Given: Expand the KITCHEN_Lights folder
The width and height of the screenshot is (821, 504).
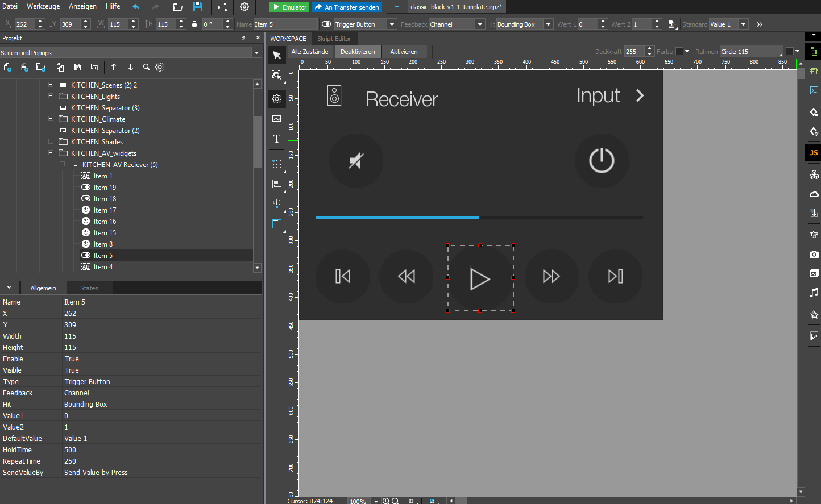Looking at the screenshot, I should 51,96.
